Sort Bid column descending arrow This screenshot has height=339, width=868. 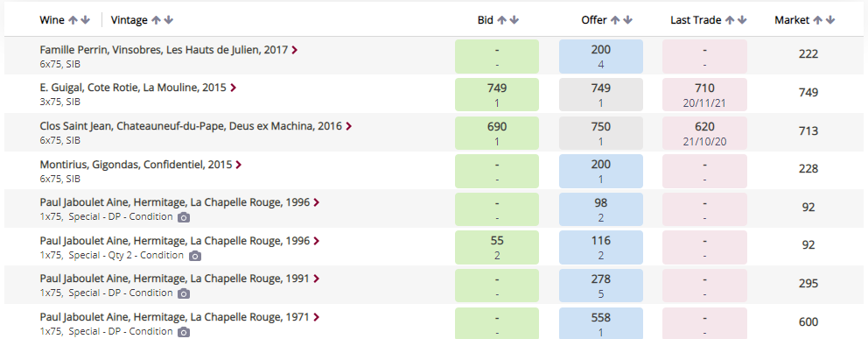(x=514, y=20)
